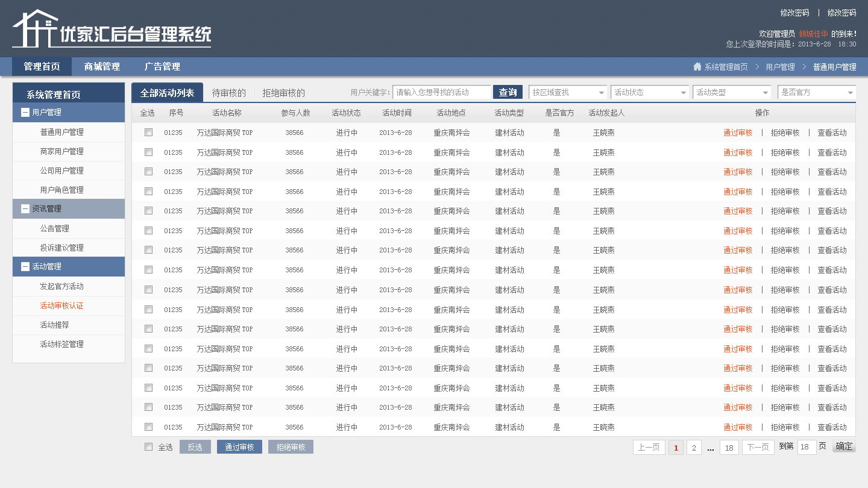Open 公告管理 in the sidebar
The image size is (868, 488).
coord(55,228)
